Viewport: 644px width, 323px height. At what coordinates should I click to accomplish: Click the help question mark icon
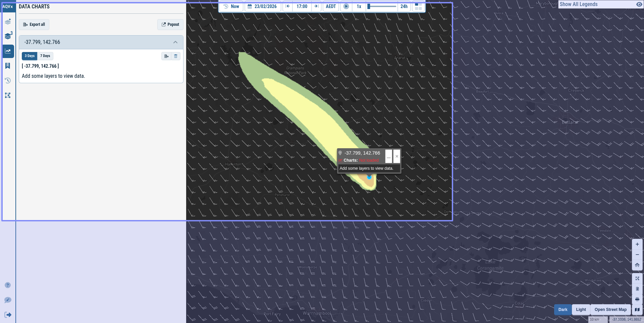point(8,285)
